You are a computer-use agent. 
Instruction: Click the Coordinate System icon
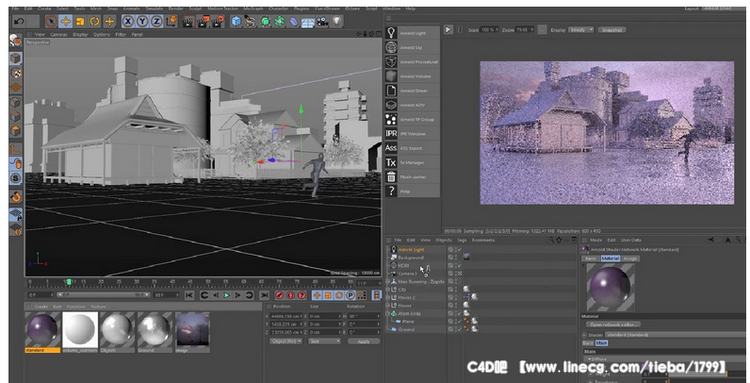171,21
